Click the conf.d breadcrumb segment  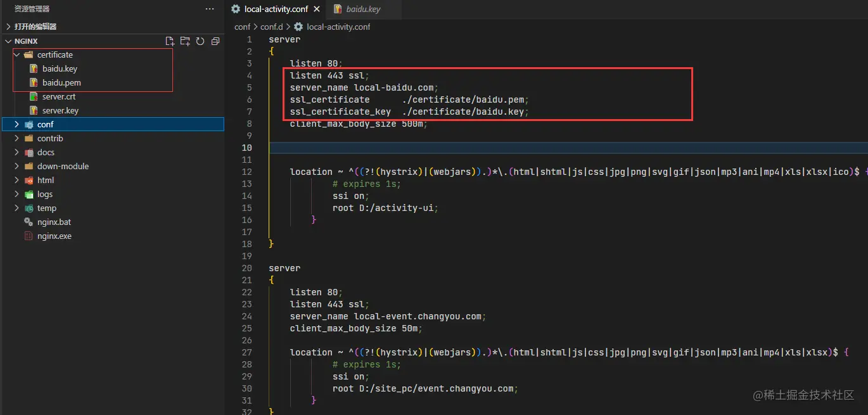pyautogui.click(x=271, y=27)
